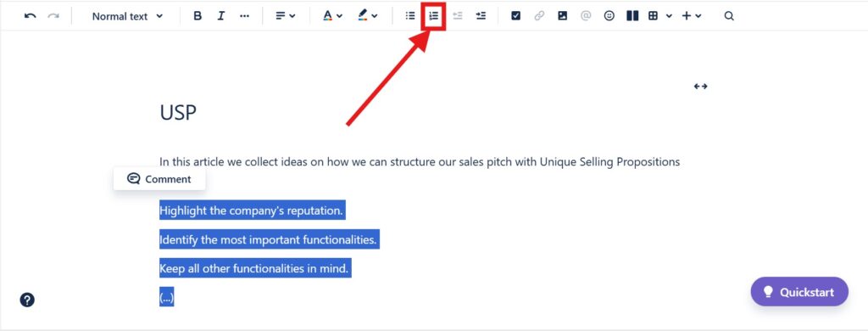Click the indent icon
Screen dimensions: 868x331
click(481, 16)
